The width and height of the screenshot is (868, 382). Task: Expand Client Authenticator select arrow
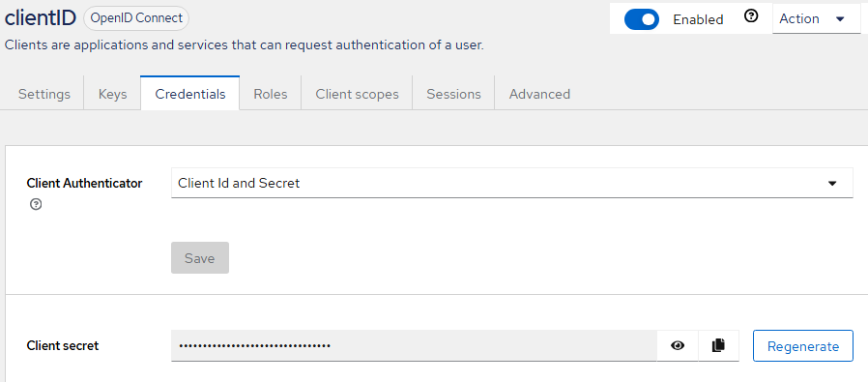click(832, 183)
